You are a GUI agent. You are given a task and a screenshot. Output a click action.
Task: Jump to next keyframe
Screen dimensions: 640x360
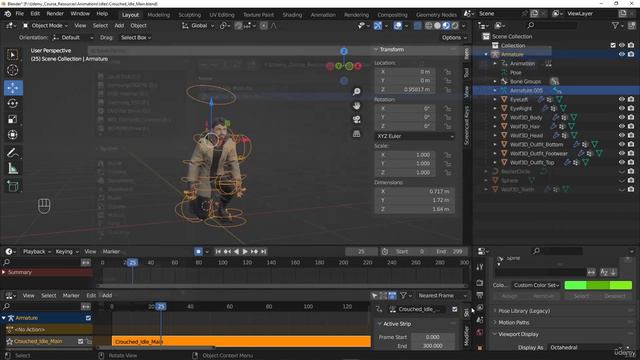click(x=254, y=251)
